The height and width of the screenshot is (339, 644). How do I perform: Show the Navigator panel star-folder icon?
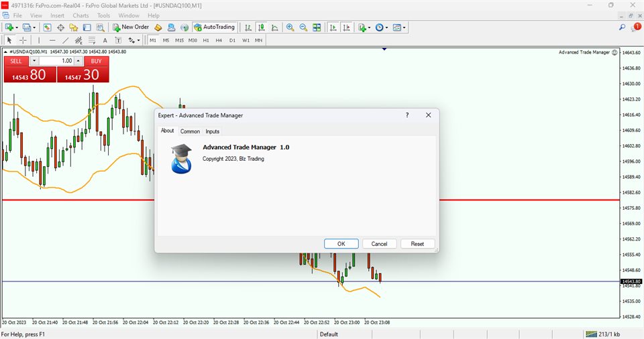74,27
